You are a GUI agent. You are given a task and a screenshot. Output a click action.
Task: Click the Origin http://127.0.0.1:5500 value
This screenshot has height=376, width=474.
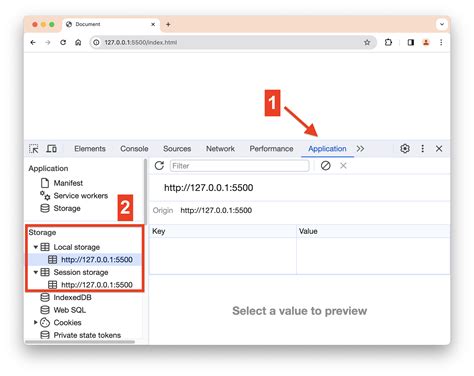pos(216,210)
